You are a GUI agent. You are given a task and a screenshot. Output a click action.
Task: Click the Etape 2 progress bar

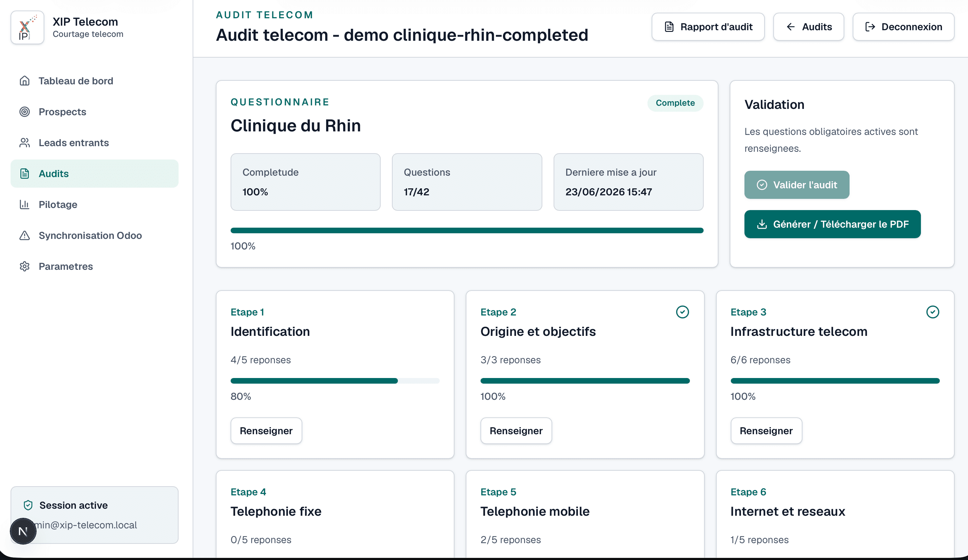(585, 381)
